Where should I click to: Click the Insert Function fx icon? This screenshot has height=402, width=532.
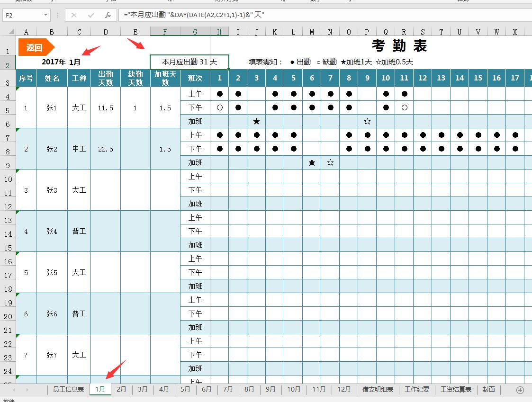[108, 15]
